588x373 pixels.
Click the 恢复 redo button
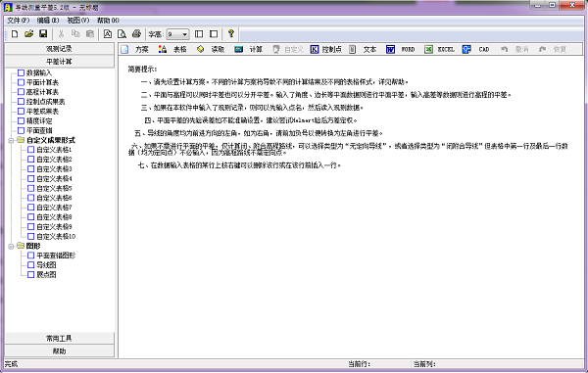(x=553, y=49)
